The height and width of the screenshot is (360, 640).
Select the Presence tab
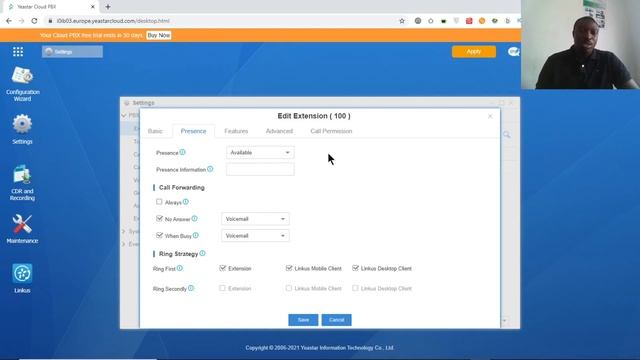(193, 131)
